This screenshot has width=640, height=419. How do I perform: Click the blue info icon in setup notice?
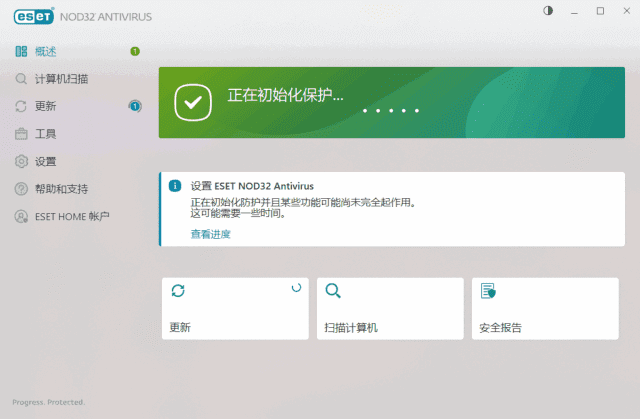tap(175, 186)
